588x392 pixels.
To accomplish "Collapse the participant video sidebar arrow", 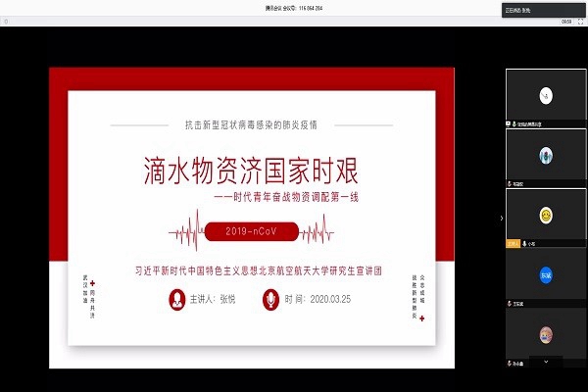I will point(502,218).
